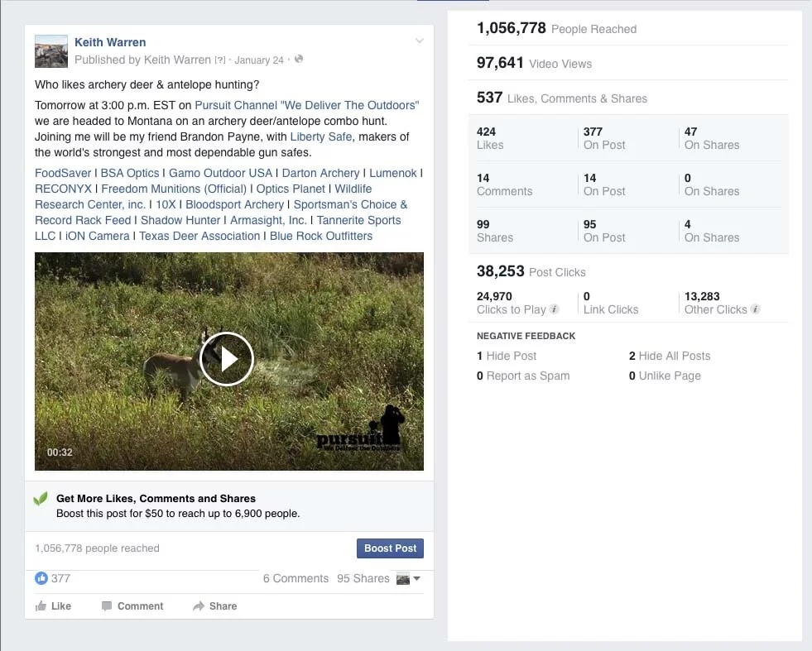
Task: Click the green leaf boost icon
Action: [x=41, y=499]
